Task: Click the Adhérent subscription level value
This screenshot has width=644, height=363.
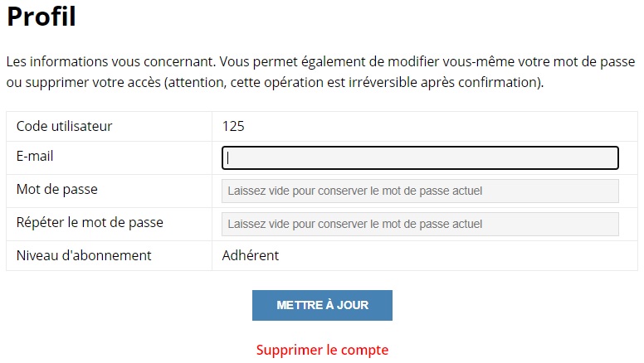Action: 251,255
